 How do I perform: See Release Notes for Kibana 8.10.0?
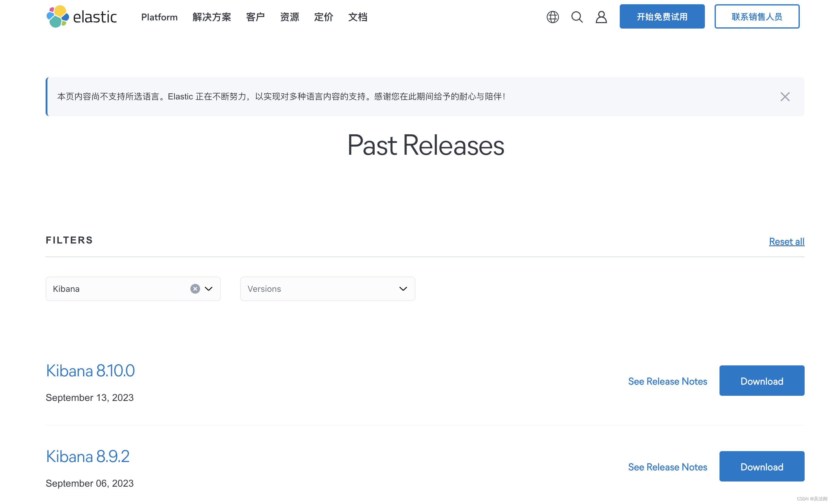coord(667,381)
